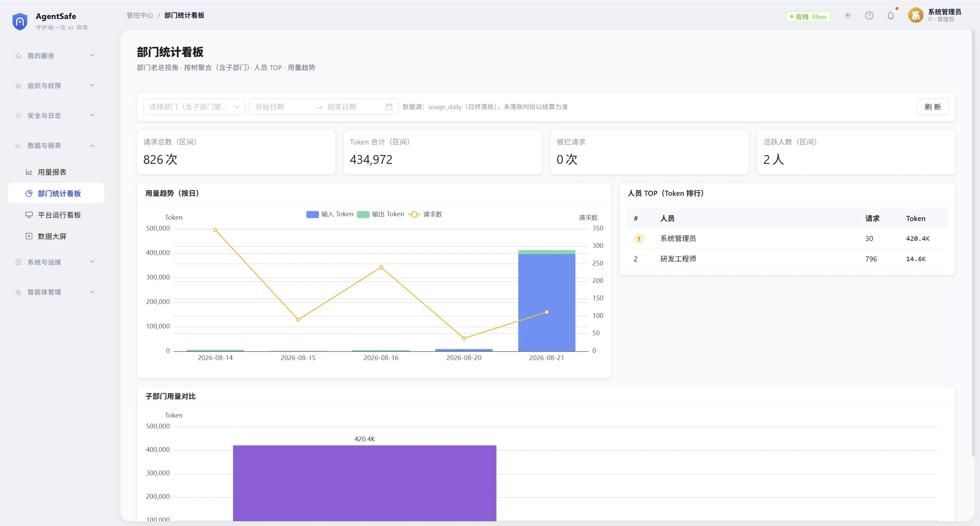The width and height of the screenshot is (980, 526).
Task: Click the calendar icon in date range picker
Action: (x=389, y=107)
